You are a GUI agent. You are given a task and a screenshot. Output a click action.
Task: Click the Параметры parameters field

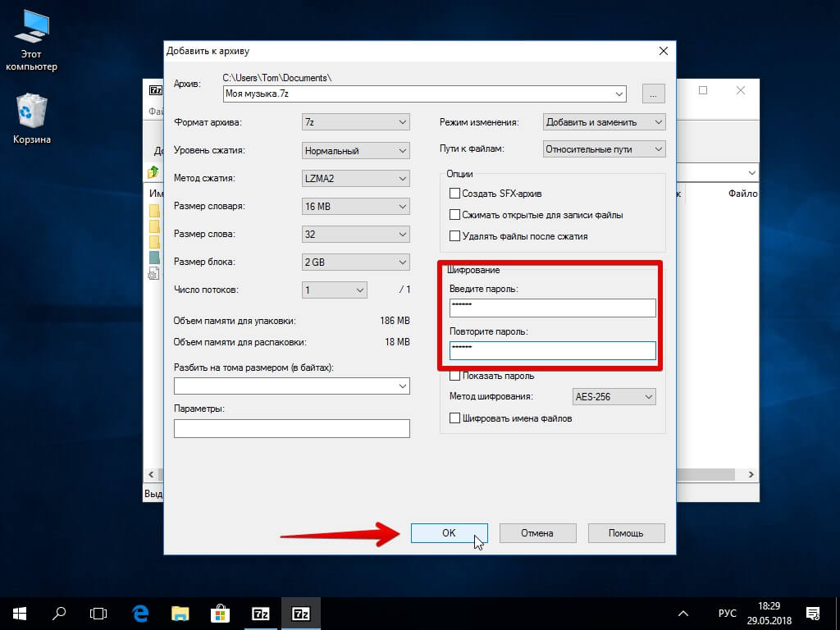click(x=292, y=428)
